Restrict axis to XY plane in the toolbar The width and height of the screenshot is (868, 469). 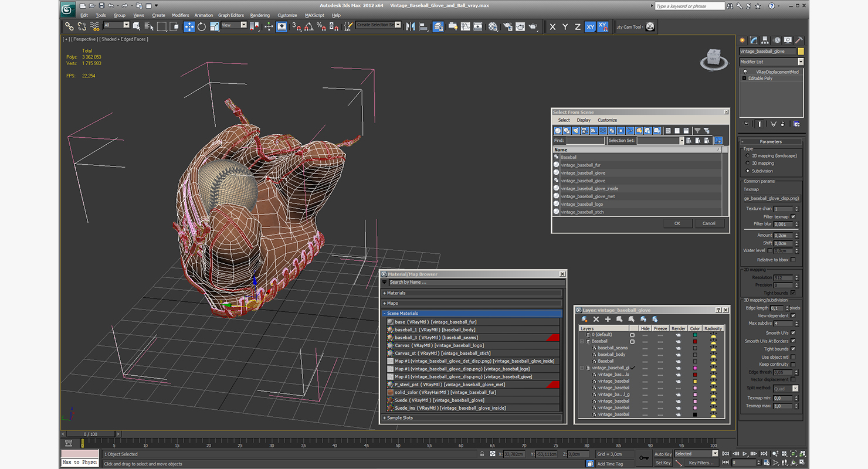[590, 26]
